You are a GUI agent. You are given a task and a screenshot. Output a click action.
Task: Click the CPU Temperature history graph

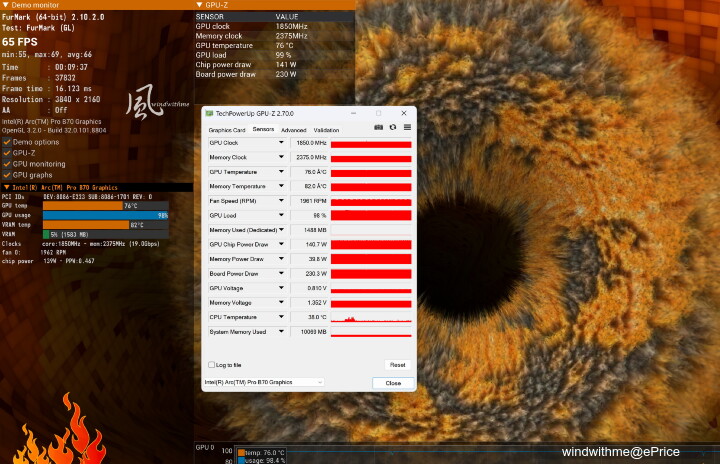[x=371, y=317]
